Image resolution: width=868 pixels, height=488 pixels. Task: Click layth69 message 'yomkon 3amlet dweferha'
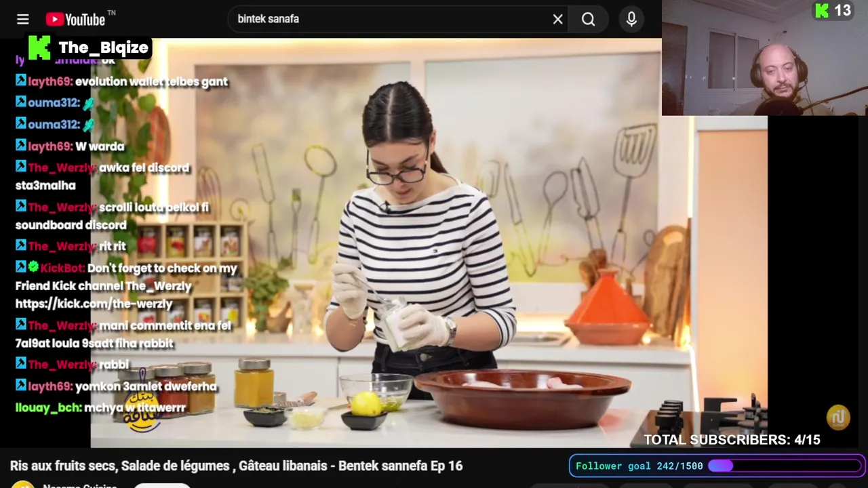tap(146, 386)
